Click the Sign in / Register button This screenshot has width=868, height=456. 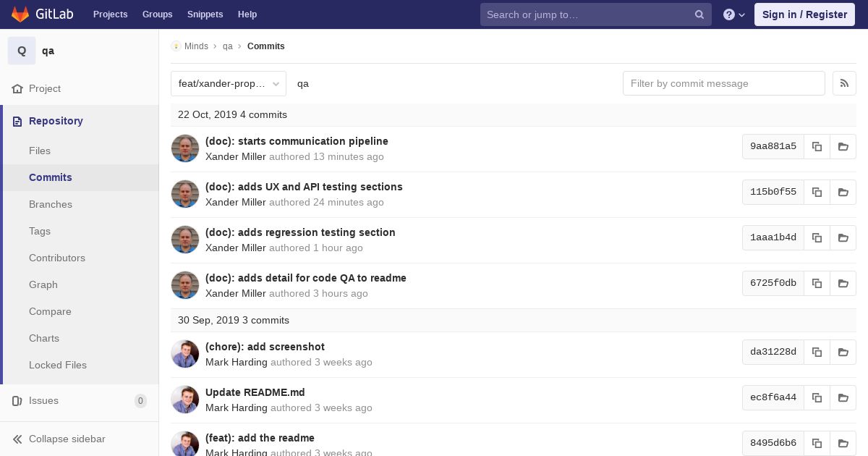(x=804, y=14)
